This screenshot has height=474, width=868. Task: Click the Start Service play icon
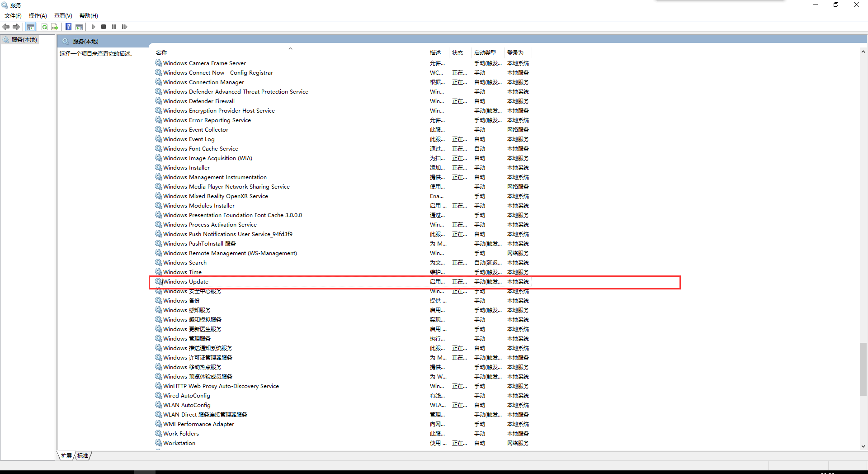point(94,27)
